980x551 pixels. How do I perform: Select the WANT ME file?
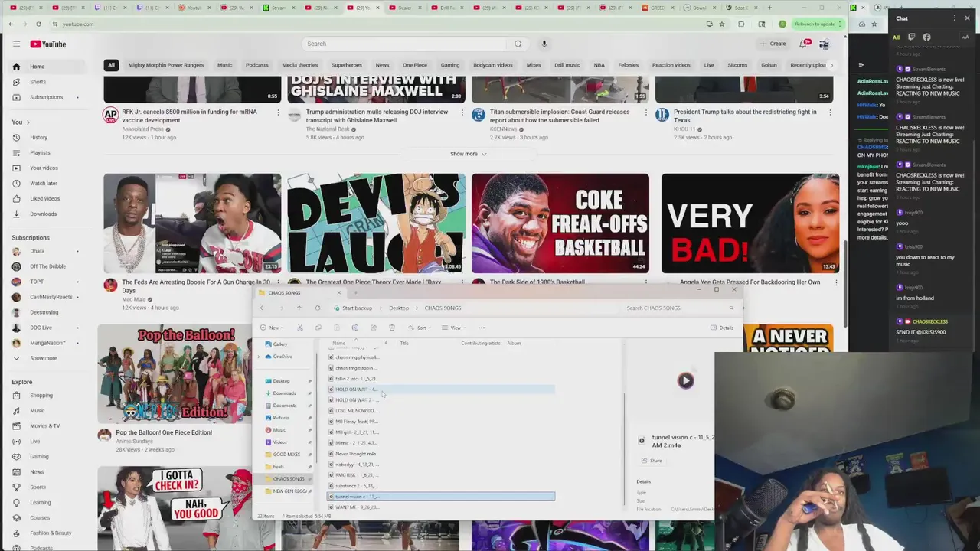tap(441, 507)
